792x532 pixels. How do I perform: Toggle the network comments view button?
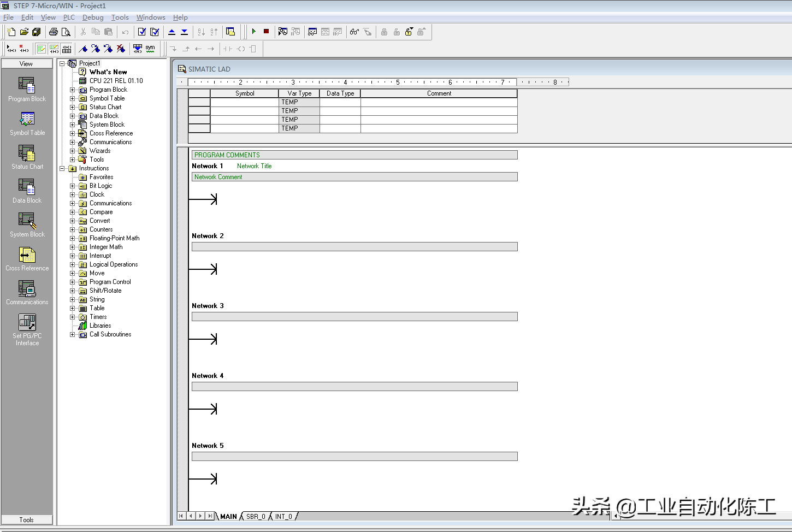[x=54, y=49]
